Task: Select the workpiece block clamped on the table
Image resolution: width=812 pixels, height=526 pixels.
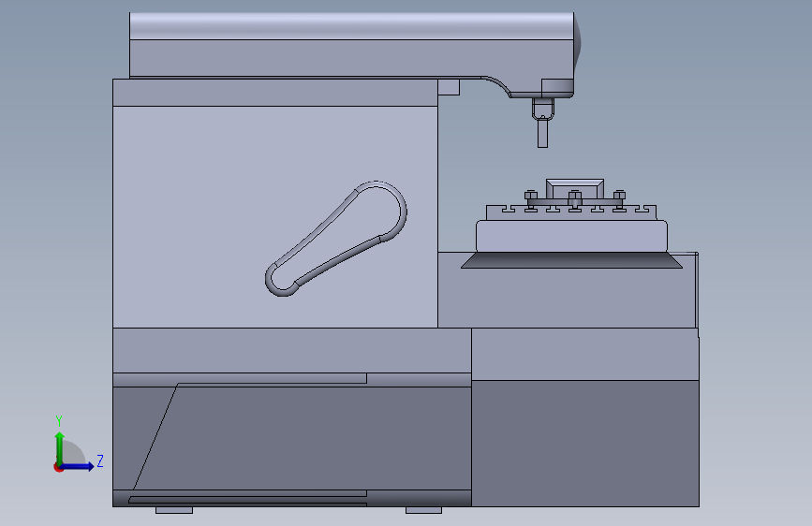Action: tap(575, 188)
